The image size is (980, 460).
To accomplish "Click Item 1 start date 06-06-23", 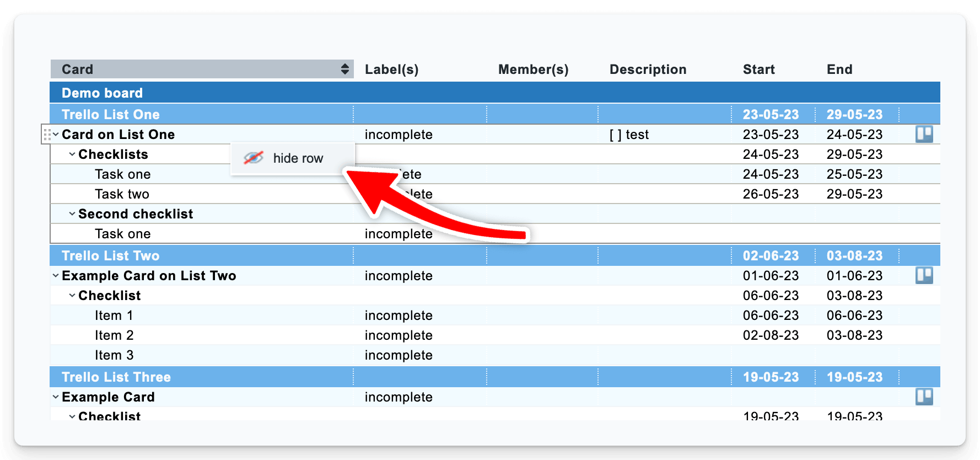I will pyautogui.click(x=771, y=315).
